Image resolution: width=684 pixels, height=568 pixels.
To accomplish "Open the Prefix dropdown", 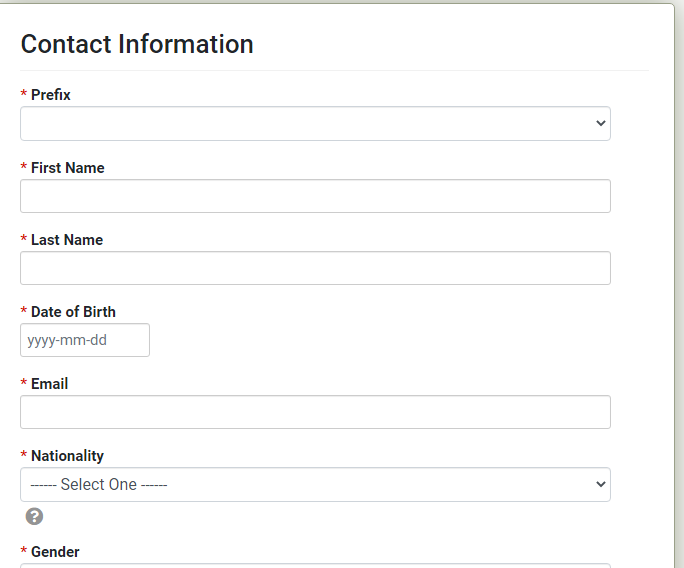I will (315, 124).
